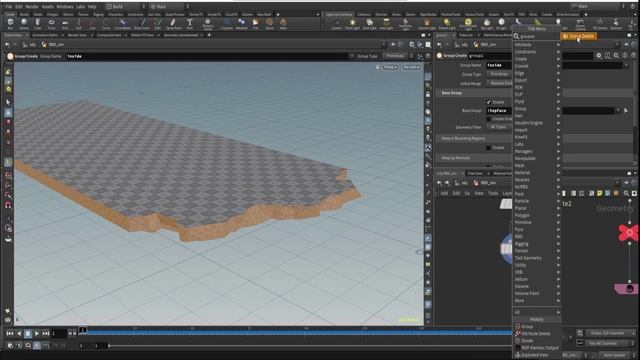This screenshot has width=640, height=360.
Task: Click the Group Create node icon in viewport header
Action: pyautogui.click(x=10, y=56)
